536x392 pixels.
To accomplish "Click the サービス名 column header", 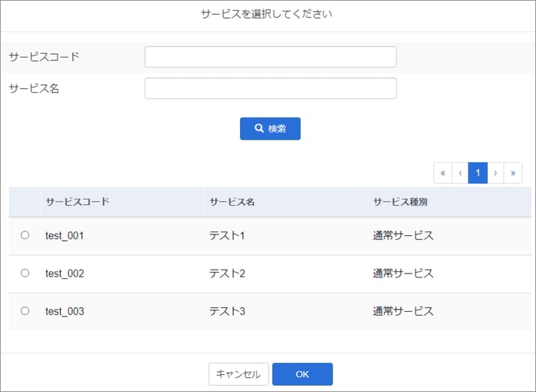I will [x=232, y=202].
